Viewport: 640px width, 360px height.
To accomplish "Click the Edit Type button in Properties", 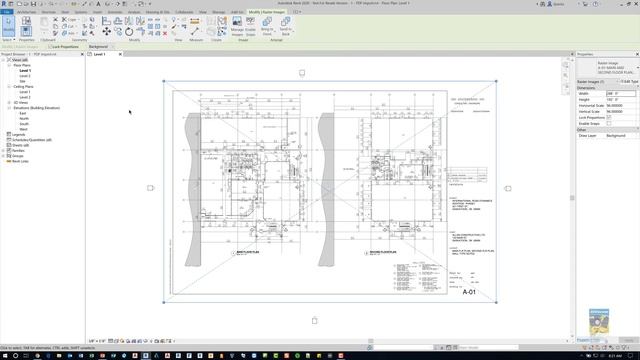I will tap(629, 82).
